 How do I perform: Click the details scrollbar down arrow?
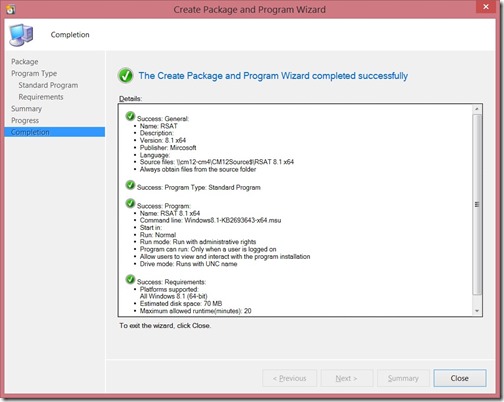[477, 311]
